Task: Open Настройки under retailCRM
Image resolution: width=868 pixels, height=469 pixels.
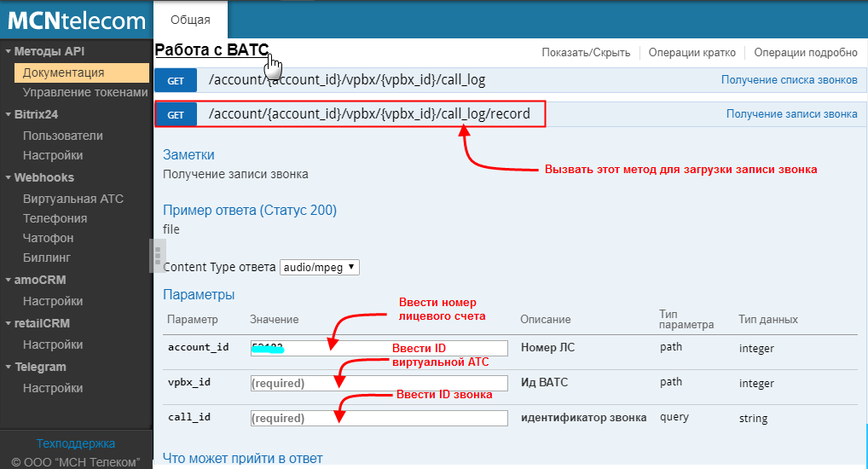Action: point(53,345)
